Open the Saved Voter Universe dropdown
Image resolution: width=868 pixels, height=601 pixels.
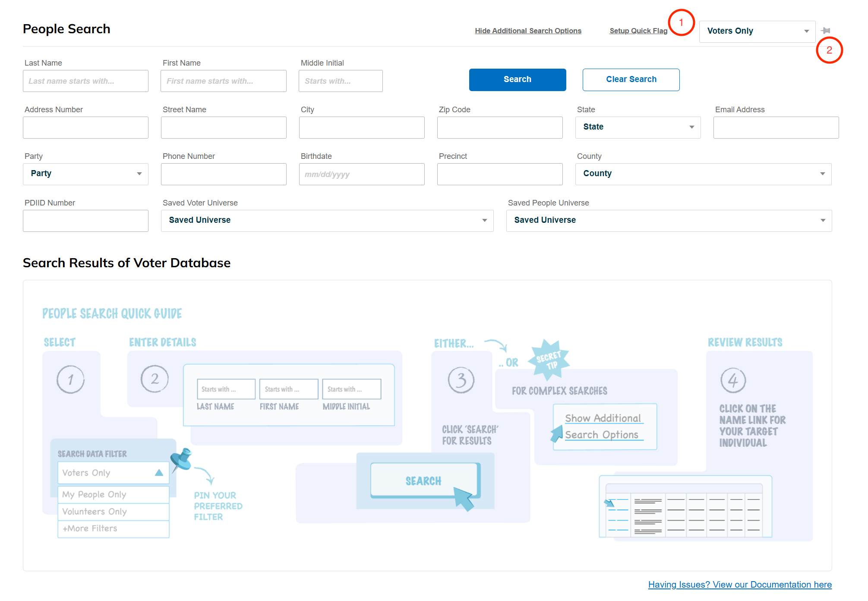tap(327, 220)
